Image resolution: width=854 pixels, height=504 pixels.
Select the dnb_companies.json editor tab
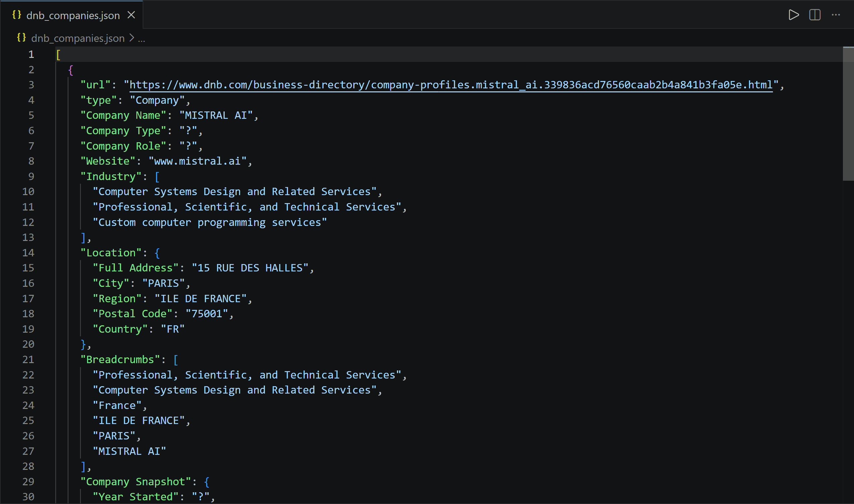(72, 15)
